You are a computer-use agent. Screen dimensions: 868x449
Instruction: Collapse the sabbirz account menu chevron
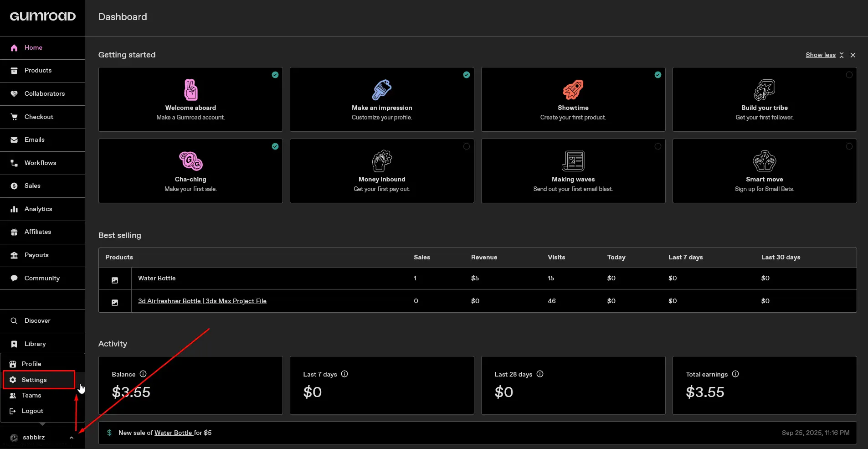72,438
